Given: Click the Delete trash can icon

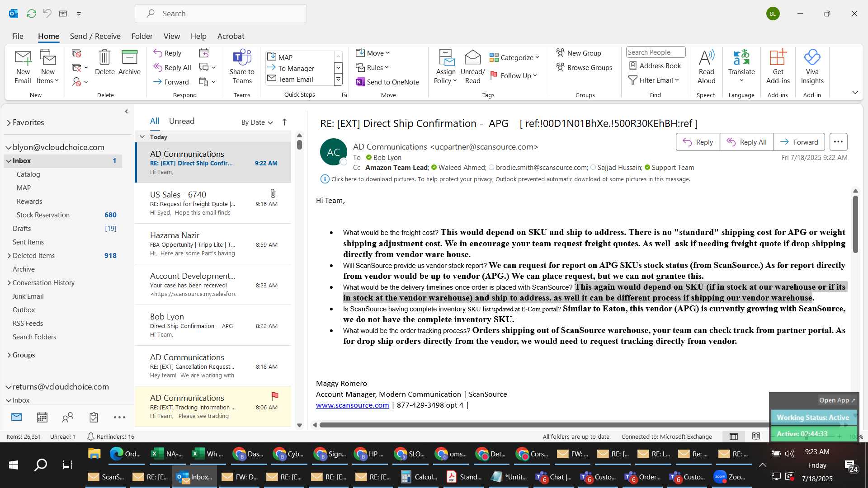Looking at the screenshot, I should point(104,62).
